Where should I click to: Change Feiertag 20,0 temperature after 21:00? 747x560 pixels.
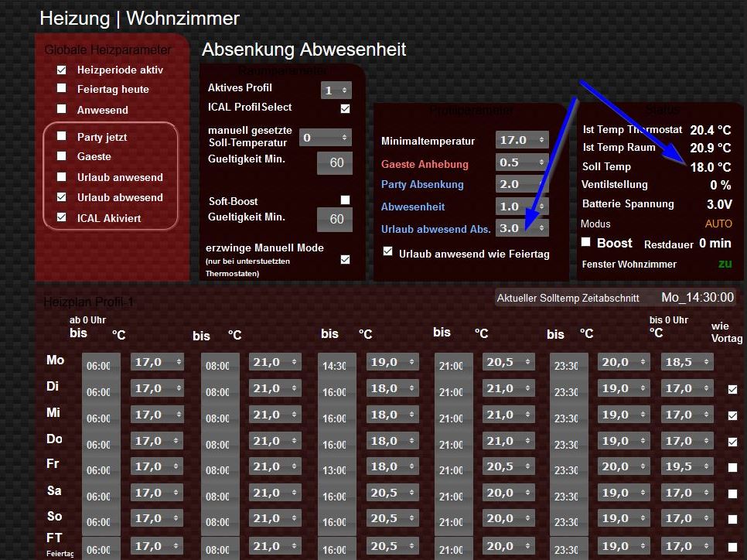(508, 546)
